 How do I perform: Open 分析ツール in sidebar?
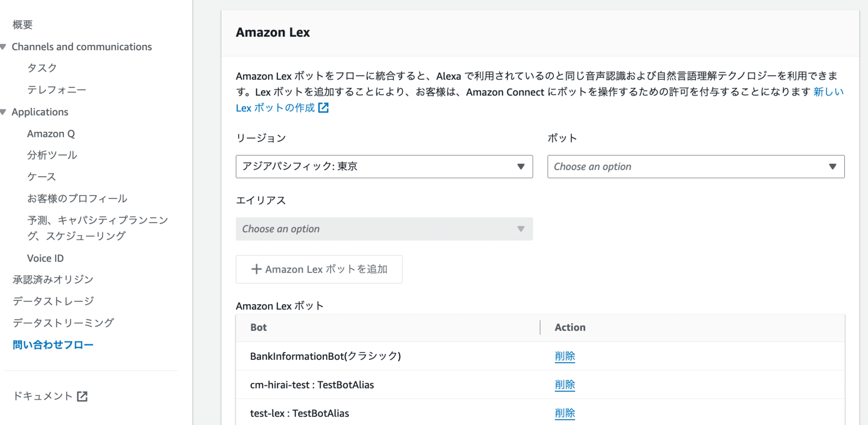point(52,155)
